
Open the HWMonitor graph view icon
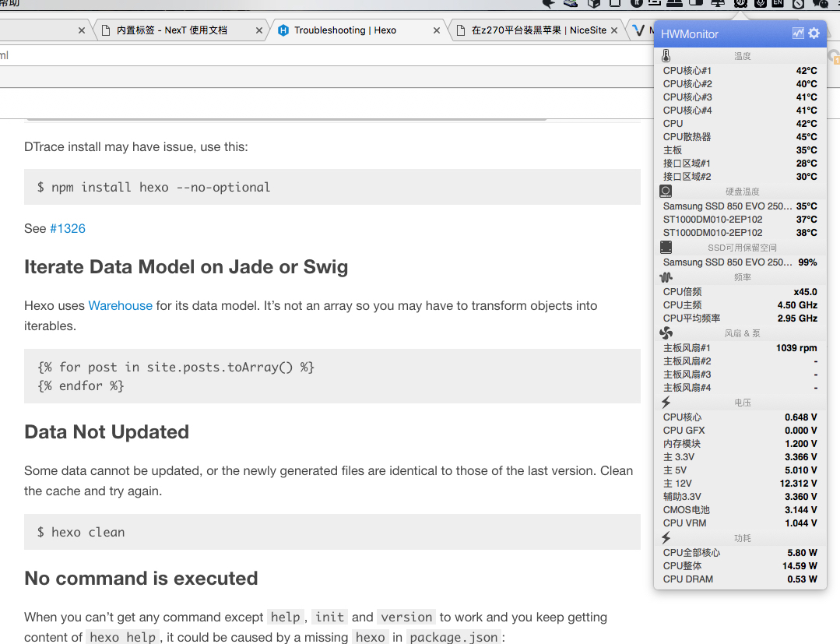pyautogui.click(x=798, y=33)
